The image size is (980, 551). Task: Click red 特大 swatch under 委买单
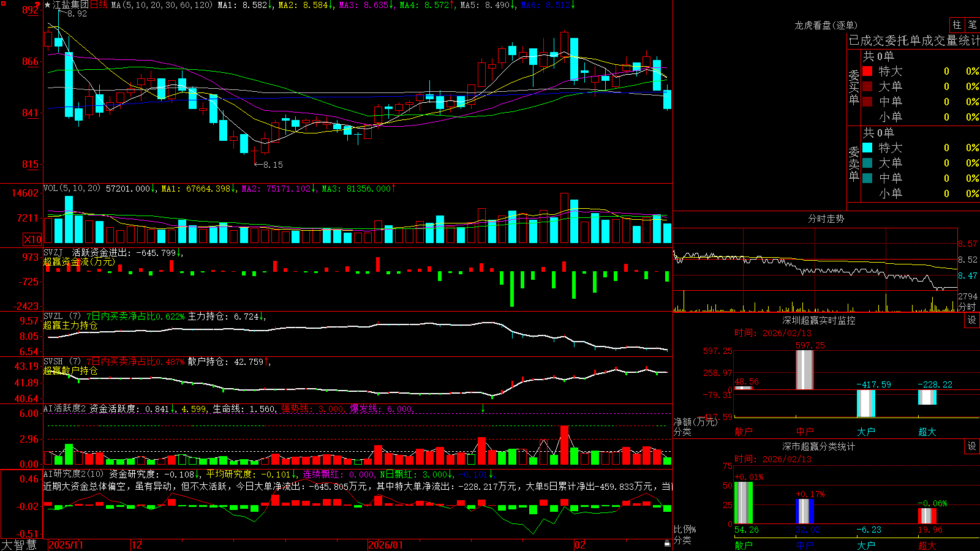(867, 71)
